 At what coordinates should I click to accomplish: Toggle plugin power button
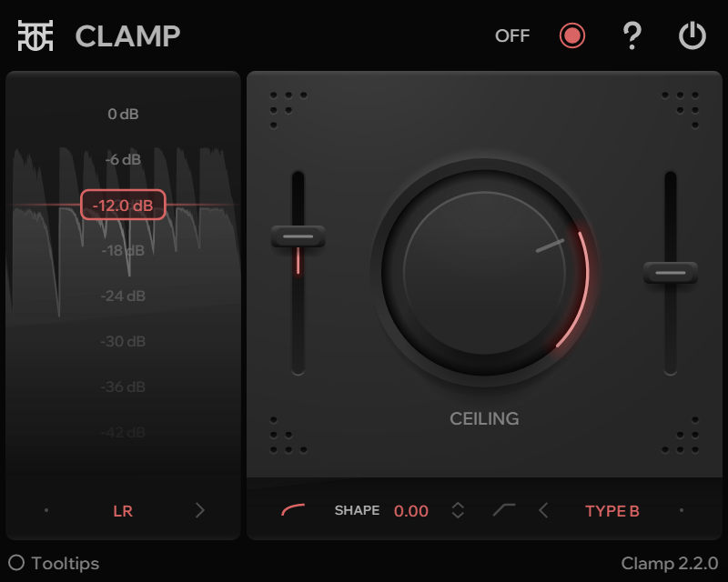point(693,35)
